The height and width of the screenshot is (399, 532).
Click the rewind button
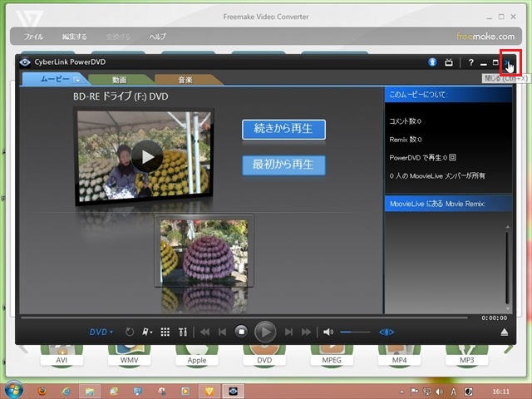[x=204, y=332]
